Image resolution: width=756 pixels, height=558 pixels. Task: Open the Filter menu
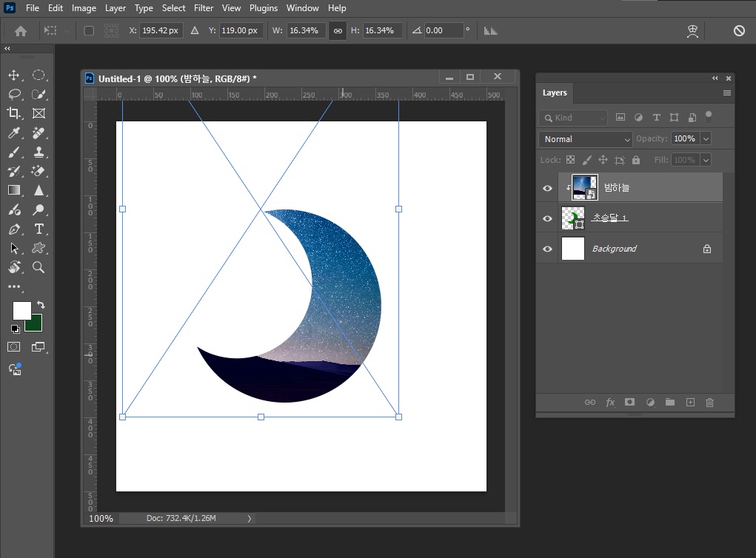pos(204,8)
